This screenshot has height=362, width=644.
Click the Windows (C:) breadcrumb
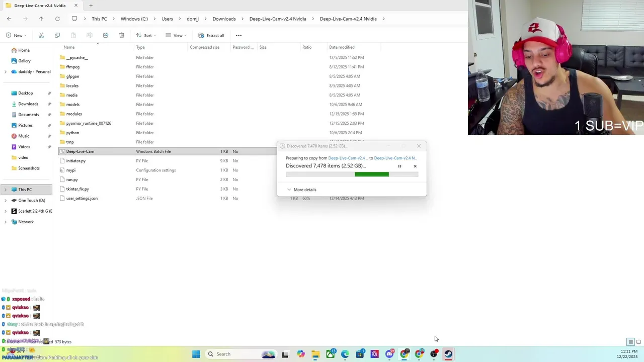click(134, 19)
